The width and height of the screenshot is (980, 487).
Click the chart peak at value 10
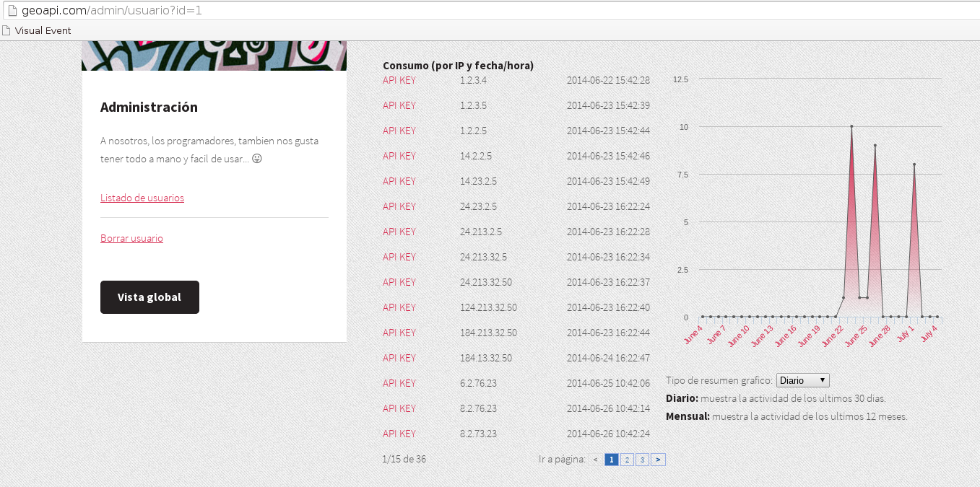click(x=851, y=126)
